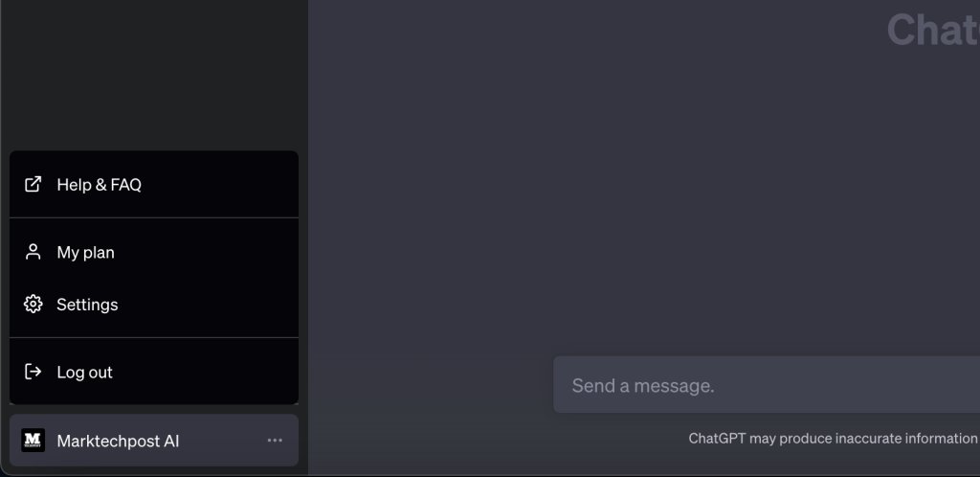Image resolution: width=980 pixels, height=477 pixels.
Task: Click the Log out text label
Action: point(84,373)
